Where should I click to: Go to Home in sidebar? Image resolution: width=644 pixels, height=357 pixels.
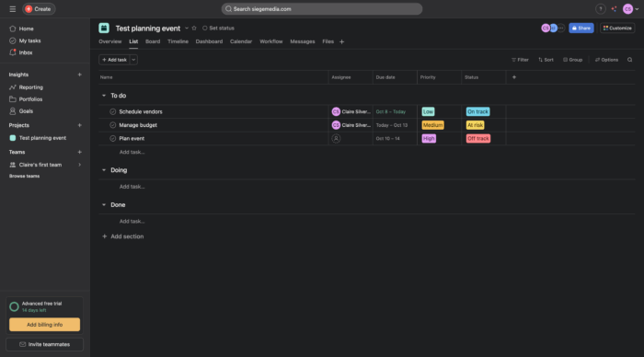27,29
